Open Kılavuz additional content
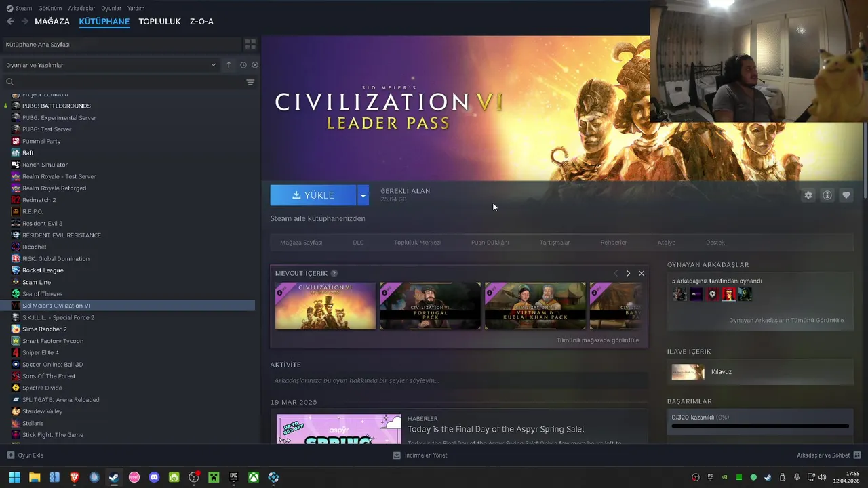This screenshot has width=868, height=488. [x=759, y=371]
